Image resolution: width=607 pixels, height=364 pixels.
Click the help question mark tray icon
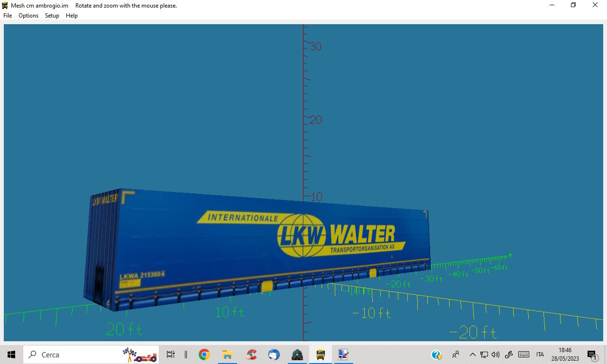click(437, 355)
